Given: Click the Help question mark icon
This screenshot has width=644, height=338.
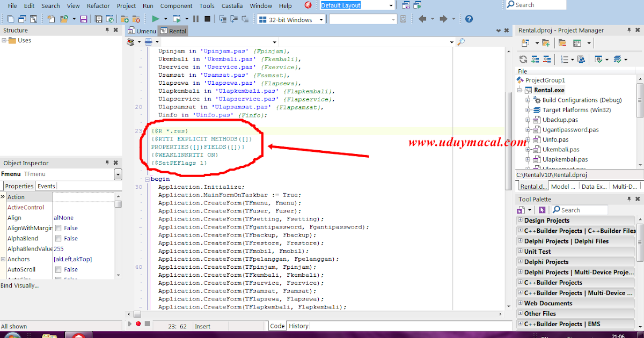Looking at the screenshot, I should coord(469,19).
